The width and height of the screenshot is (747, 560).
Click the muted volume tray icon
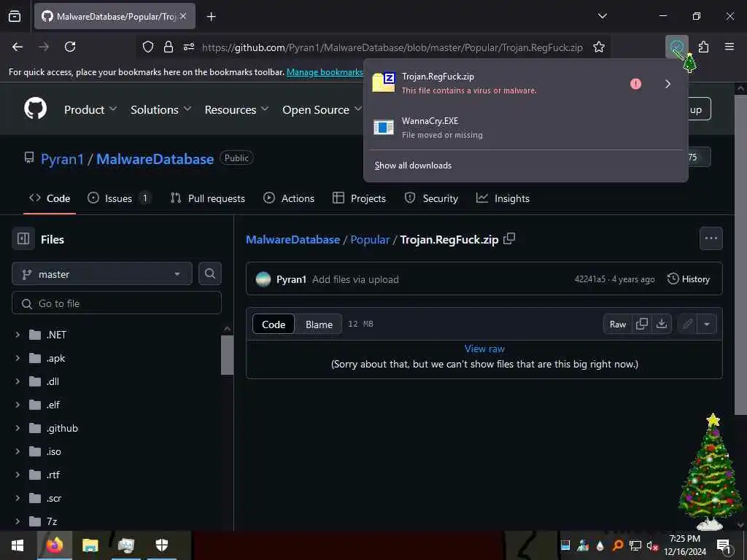651,545
